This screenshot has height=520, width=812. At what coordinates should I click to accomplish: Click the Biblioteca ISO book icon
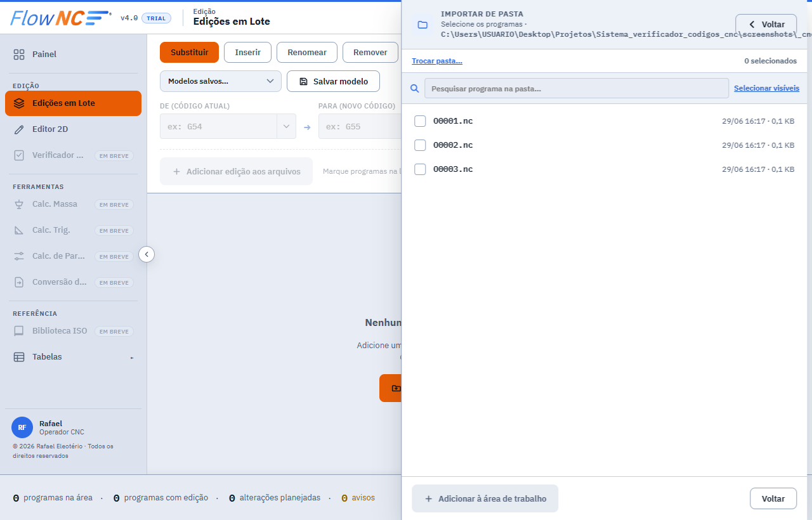click(x=19, y=331)
